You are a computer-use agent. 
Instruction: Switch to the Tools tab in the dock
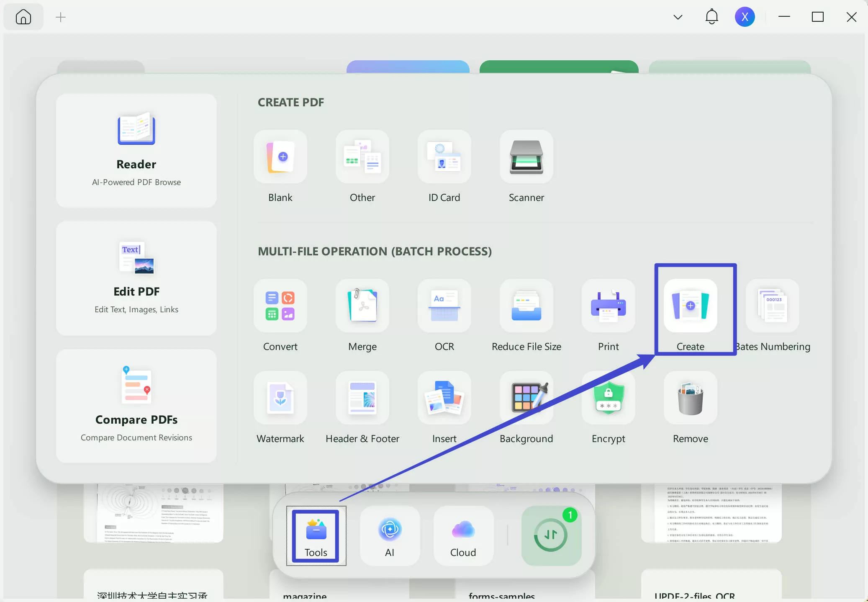coord(316,537)
